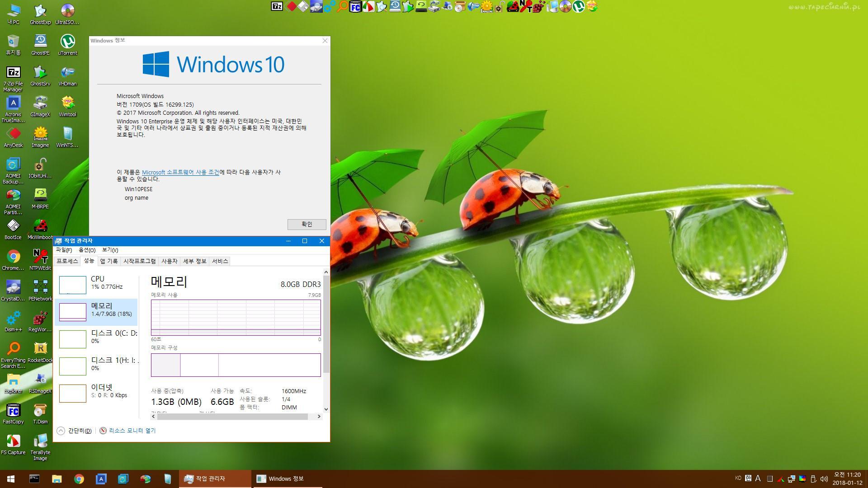Open Microsoft 소프트웨어 사용 조건 link
868x488 pixels.
tap(180, 172)
